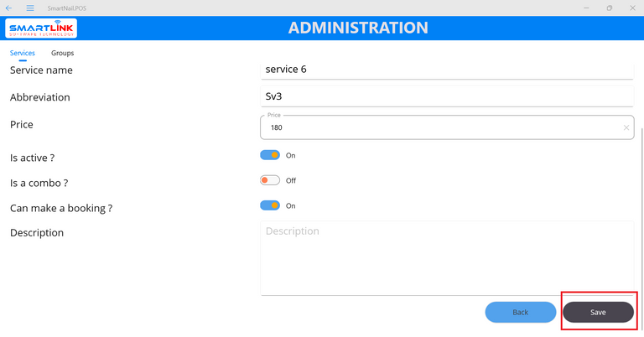The height and width of the screenshot is (337, 644).
Task: Maximize the SmartNail.POS window
Action: (x=610, y=8)
